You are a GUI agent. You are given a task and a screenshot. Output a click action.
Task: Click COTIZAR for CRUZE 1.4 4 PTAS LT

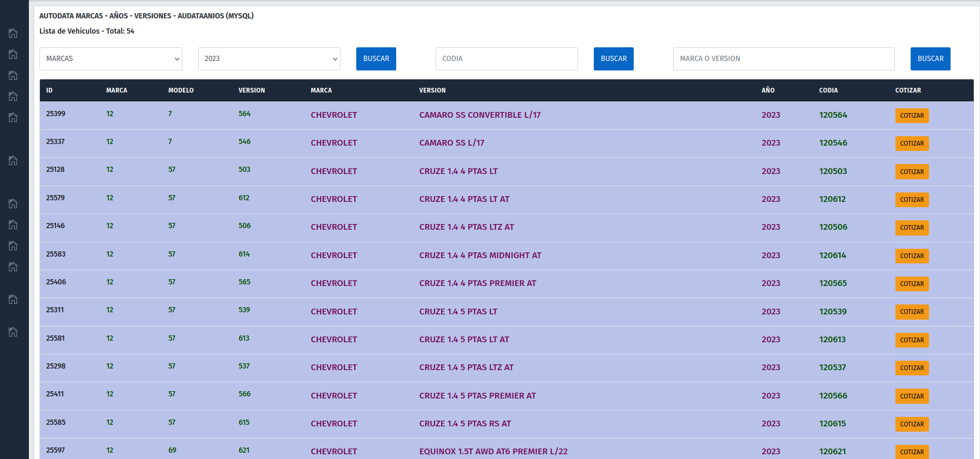(912, 172)
